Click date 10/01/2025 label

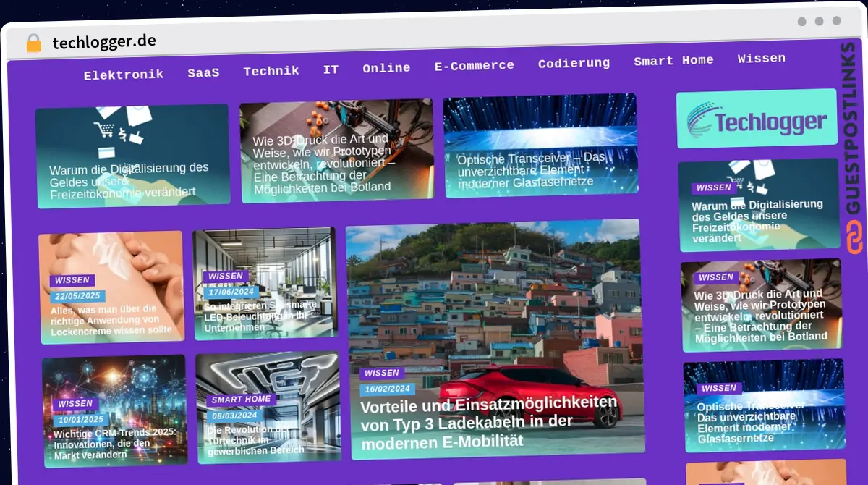pos(80,420)
